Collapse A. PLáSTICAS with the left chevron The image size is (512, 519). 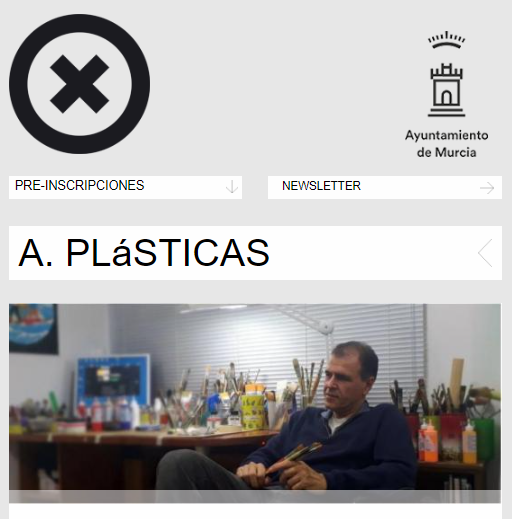485,253
